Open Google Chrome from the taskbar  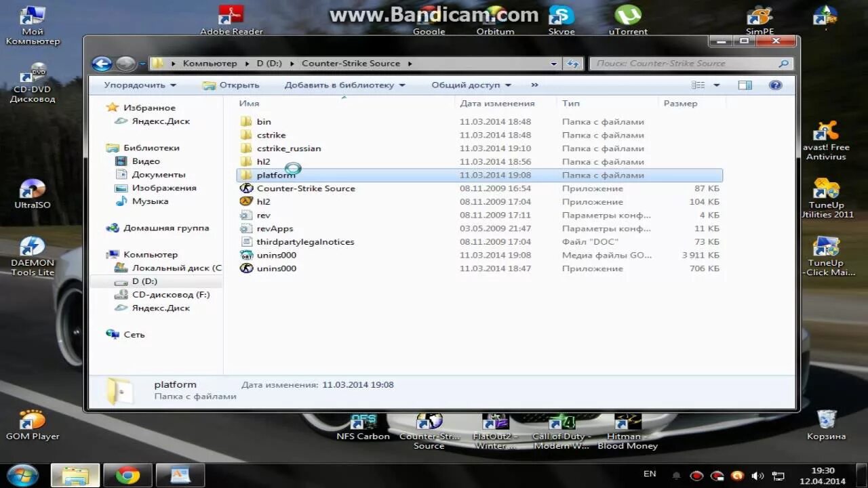click(x=127, y=475)
